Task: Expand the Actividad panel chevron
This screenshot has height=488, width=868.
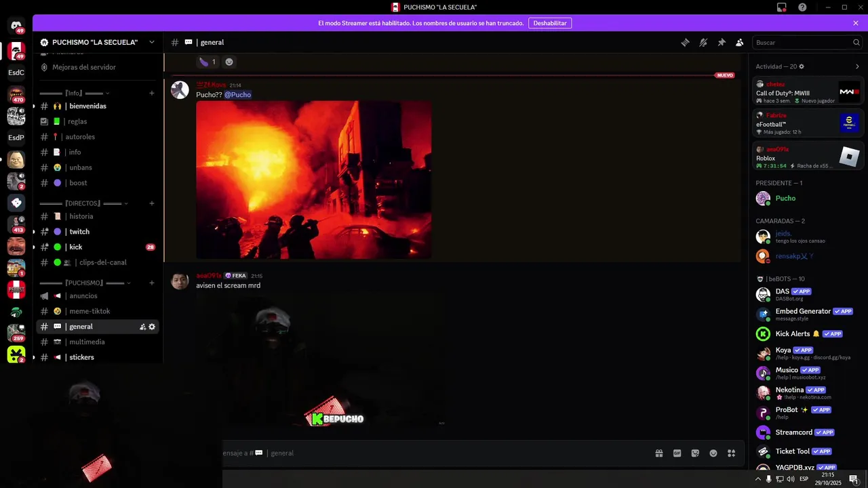Action: 857,66
